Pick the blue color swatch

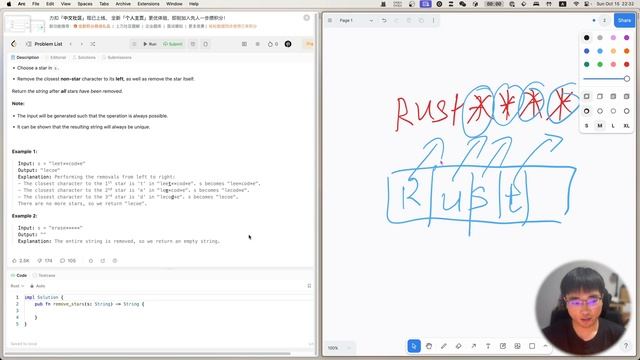587,51
